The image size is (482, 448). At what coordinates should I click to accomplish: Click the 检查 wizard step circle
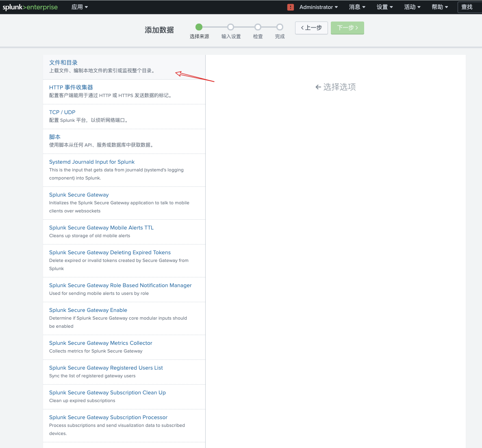click(x=258, y=27)
